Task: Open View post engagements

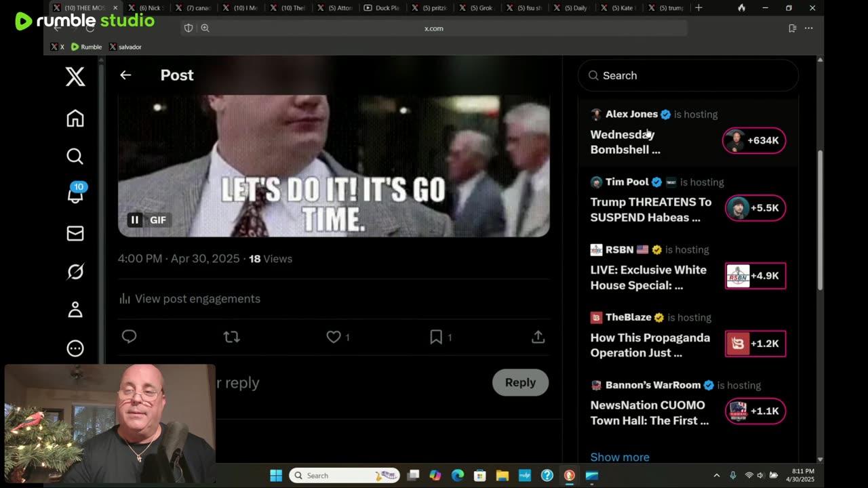Action: coord(190,299)
